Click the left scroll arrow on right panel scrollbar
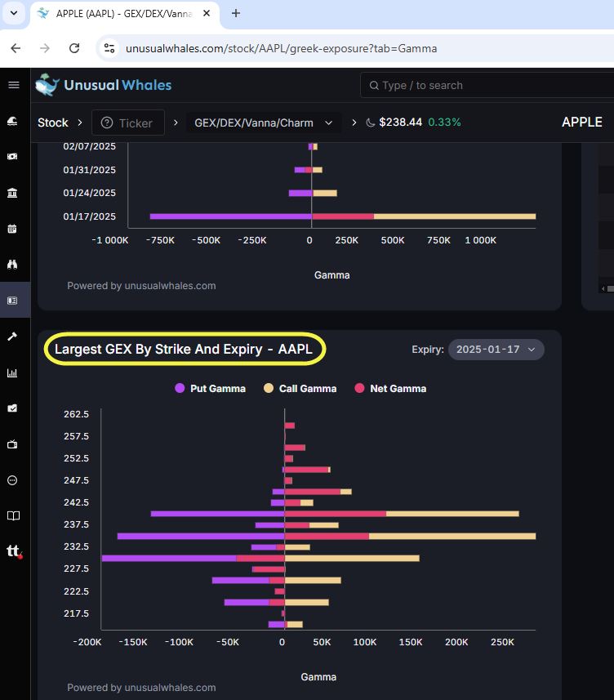This screenshot has height=700, width=614. (x=603, y=289)
